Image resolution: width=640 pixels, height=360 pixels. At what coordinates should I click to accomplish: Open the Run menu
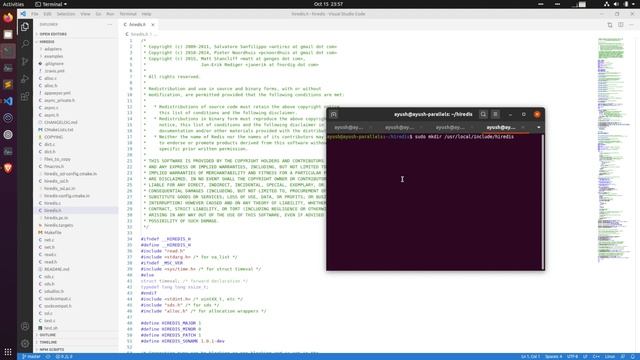point(110,14)
